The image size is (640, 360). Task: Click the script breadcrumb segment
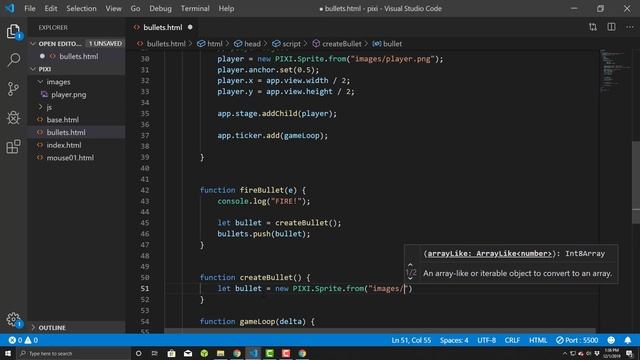pos(286,44)
